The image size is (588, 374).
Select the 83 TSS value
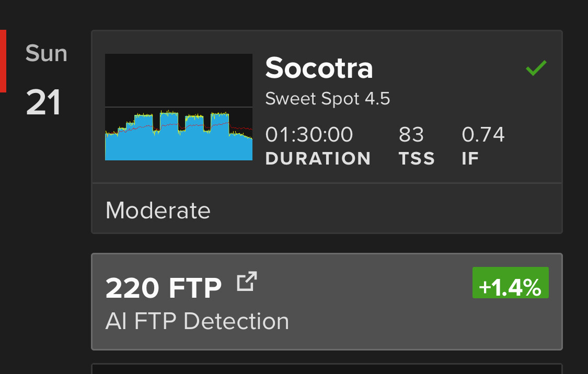pyautogui.click(x=411, y=135)
